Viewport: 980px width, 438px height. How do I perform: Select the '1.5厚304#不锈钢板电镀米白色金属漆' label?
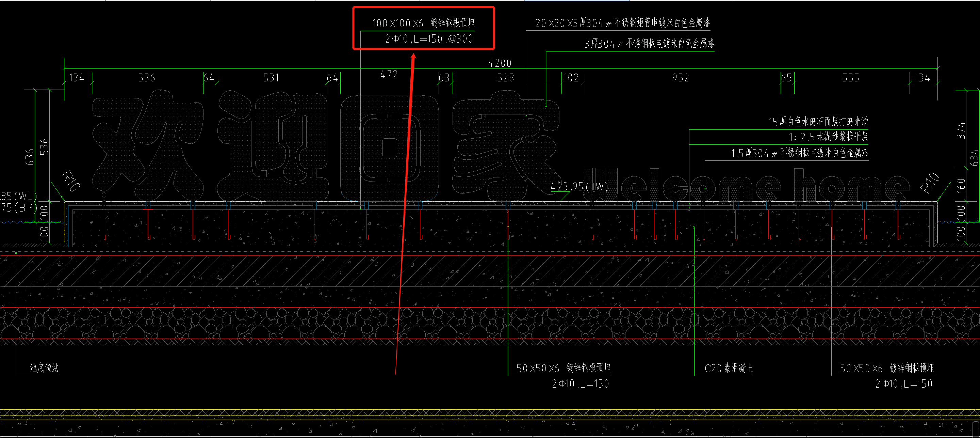799,153
